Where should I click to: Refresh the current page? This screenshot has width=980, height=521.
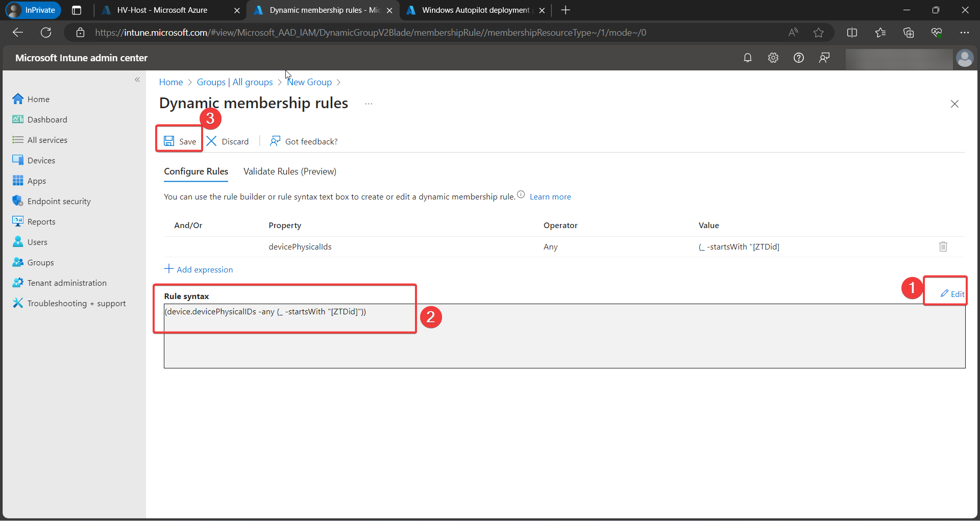(46, 33)
